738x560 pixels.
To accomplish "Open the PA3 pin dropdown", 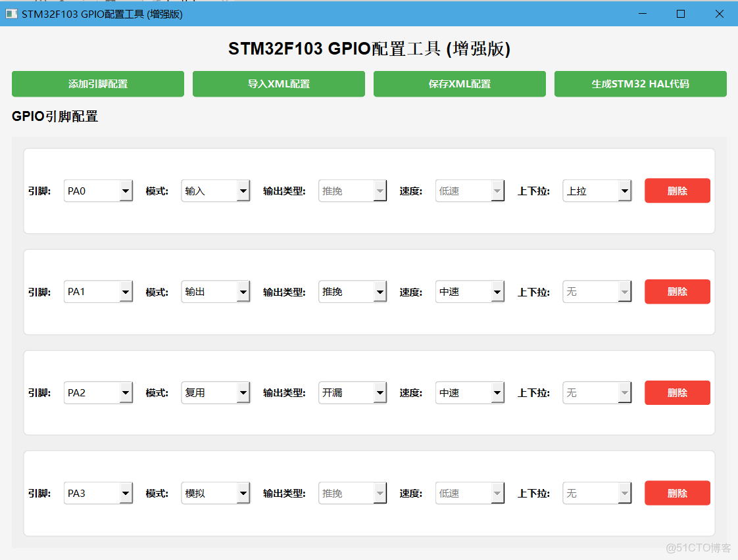I will click(99, 493).
